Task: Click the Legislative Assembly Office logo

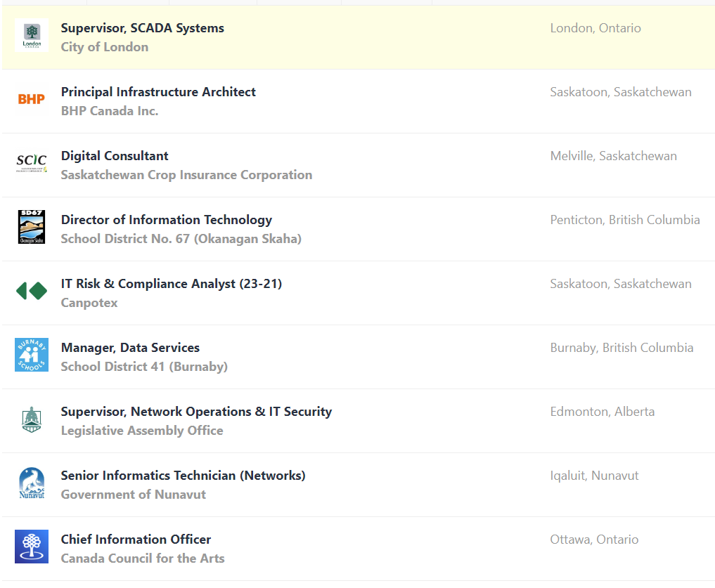Action: click(32, 419)
